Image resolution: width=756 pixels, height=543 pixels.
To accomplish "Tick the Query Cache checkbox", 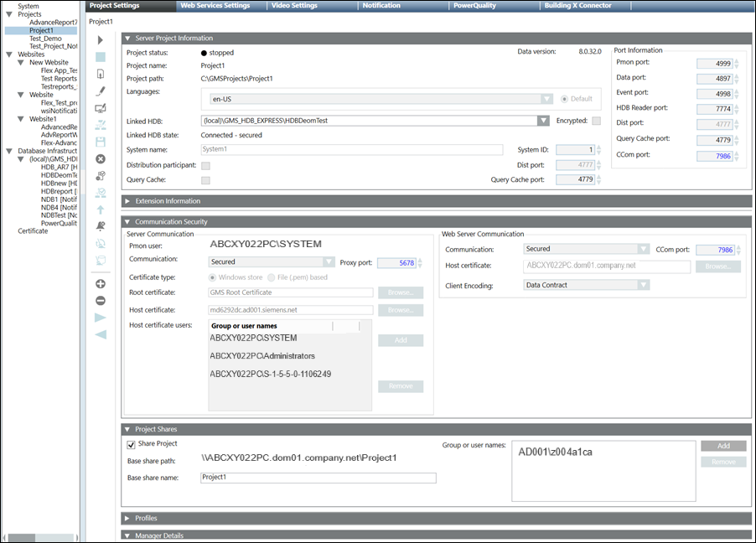I will 205,180.
